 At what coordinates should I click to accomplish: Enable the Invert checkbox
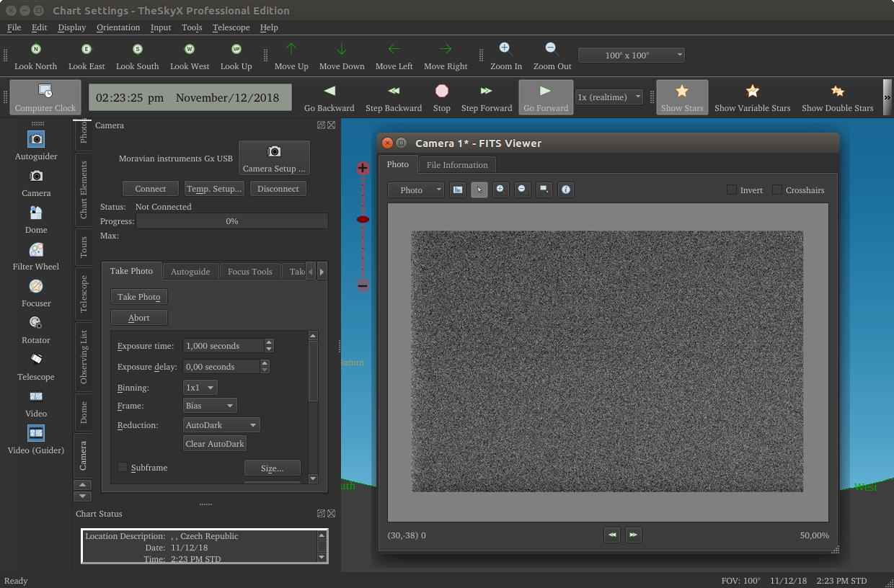click(732, 190)
